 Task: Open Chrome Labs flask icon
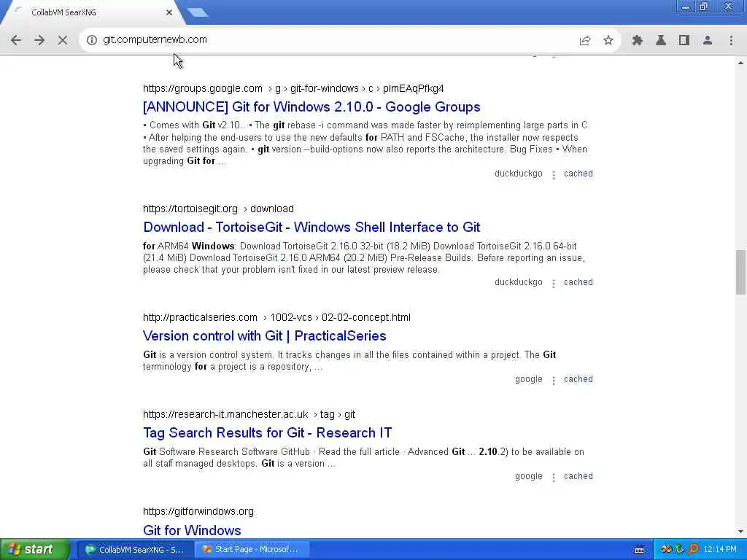coord(661,40)
